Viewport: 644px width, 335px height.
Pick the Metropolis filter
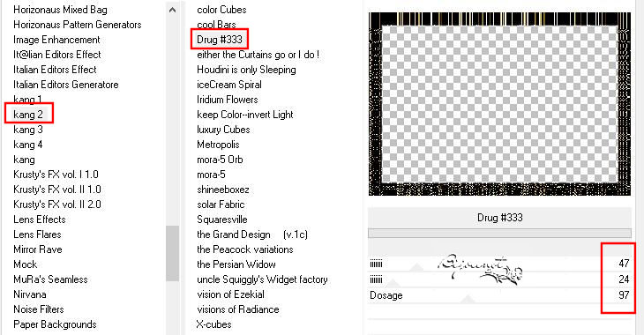coord(218,145)
